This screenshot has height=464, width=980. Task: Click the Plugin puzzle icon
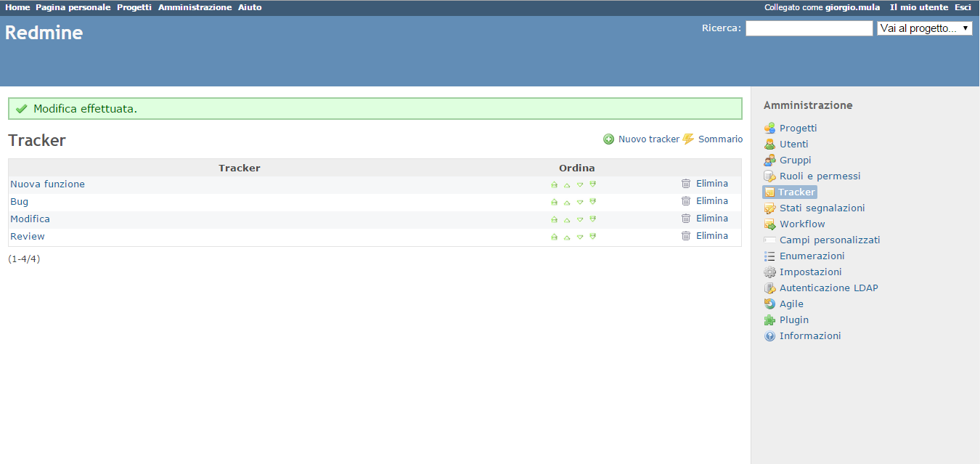click(769, 320)
